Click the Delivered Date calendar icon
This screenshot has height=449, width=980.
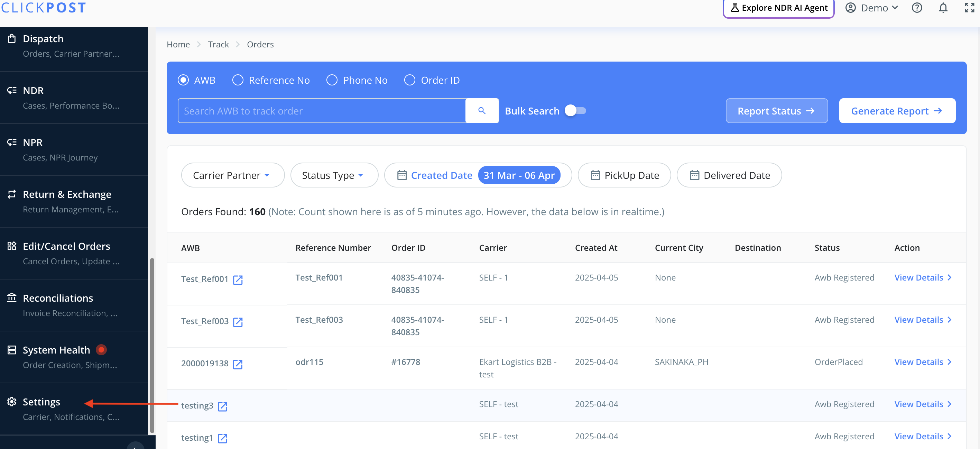(x=694, y=175)
